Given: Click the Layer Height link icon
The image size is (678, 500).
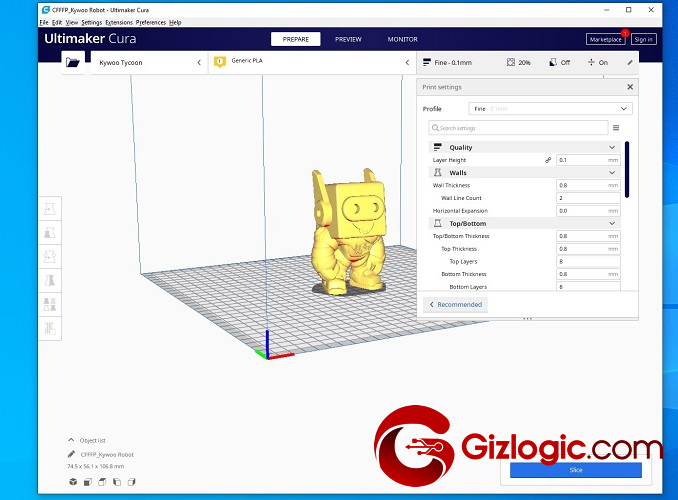Looking at the screenshot, I should pos(547,160).
